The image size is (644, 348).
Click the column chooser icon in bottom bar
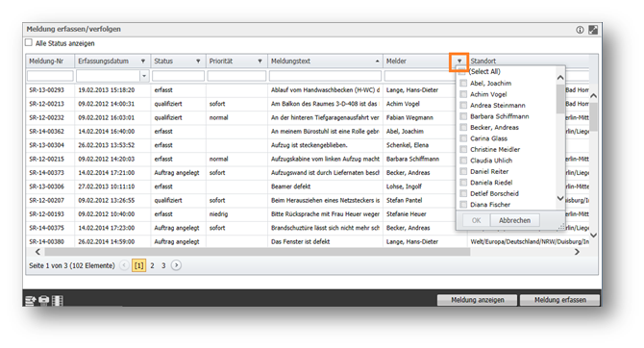(x=57, y=301)
